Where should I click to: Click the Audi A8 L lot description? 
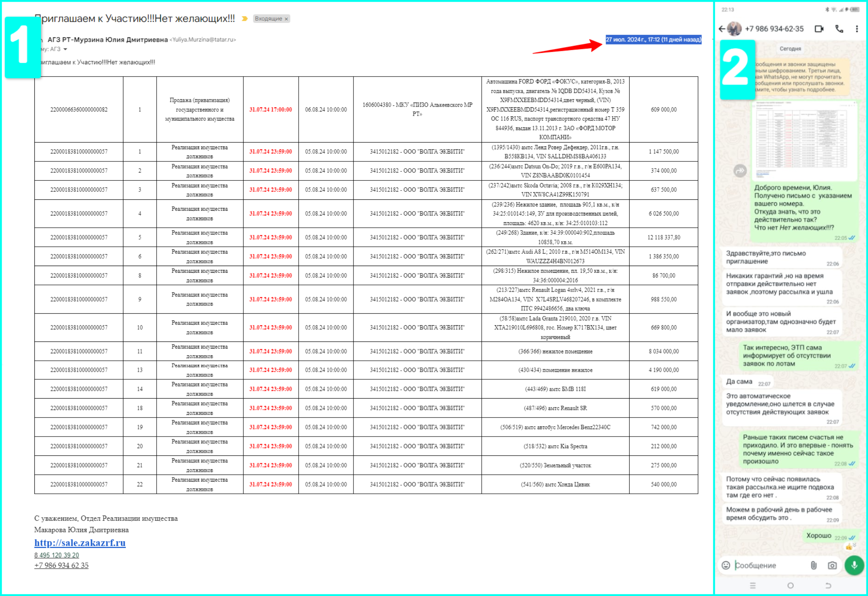pyautogui.click(x=556, y=257)
